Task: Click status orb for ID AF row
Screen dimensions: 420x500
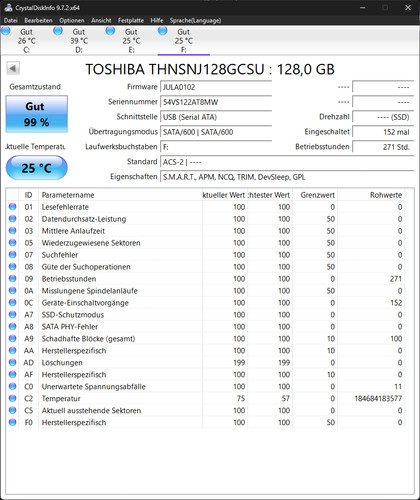Action: [x=13, y=375]
